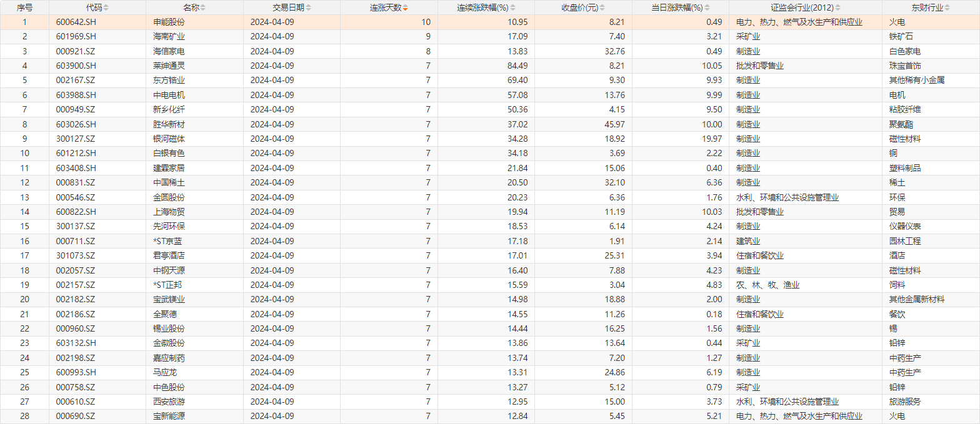This screenshot has height=424, width=980.
Task: Select the 中国稀土 stock name
Action: pos(169,182)
